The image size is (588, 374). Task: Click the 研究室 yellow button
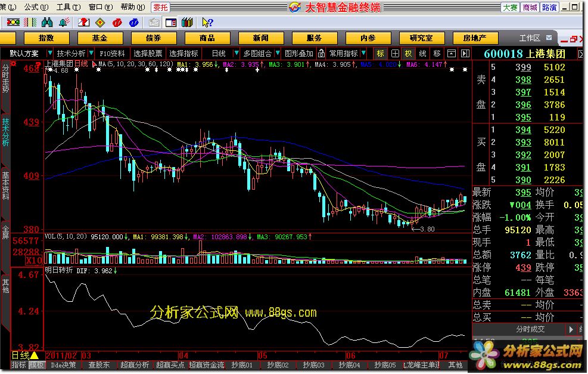[x=422, y=38]
